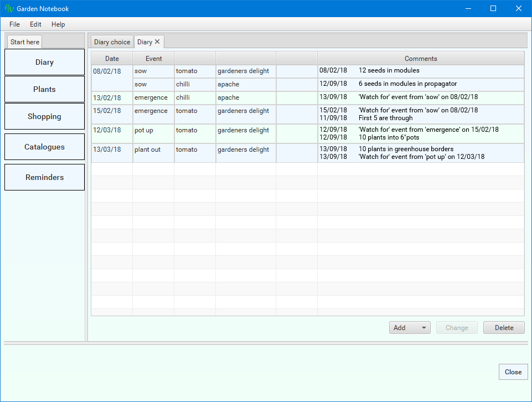Show the Reminders section

pyautogui.click(x=44, y=177)
